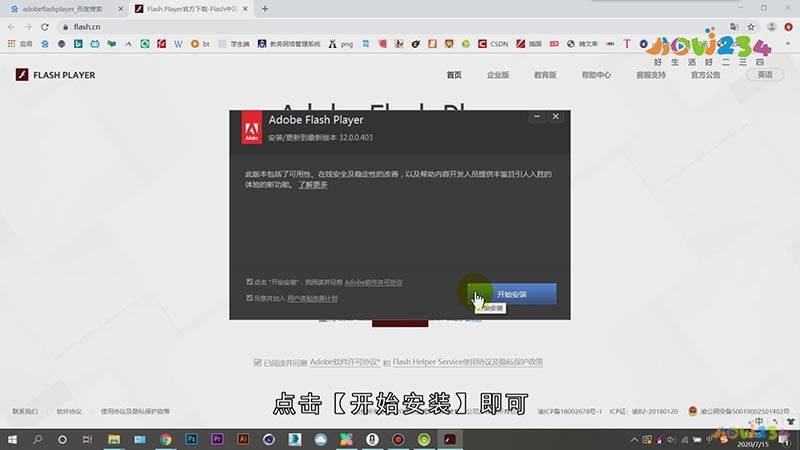Reload the flash.cn page
Image resolution: width=800 pixels, height=450 pixels.
click(45, 27)
